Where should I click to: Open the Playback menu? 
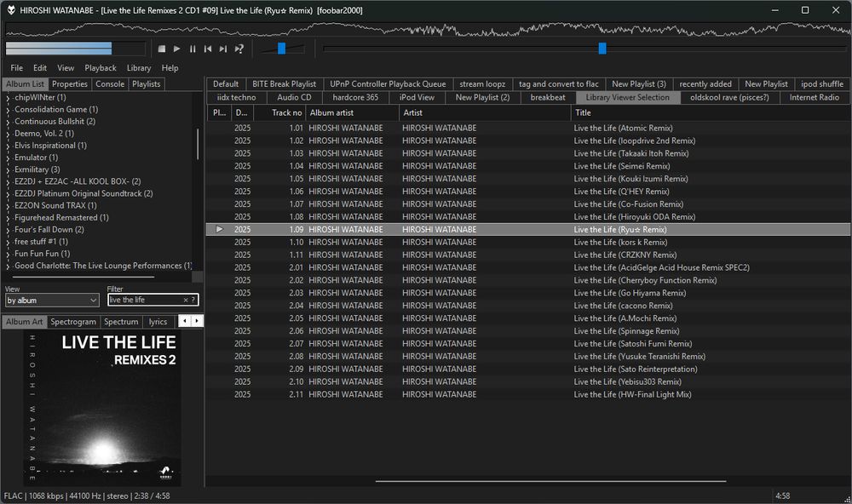point(101,68)
